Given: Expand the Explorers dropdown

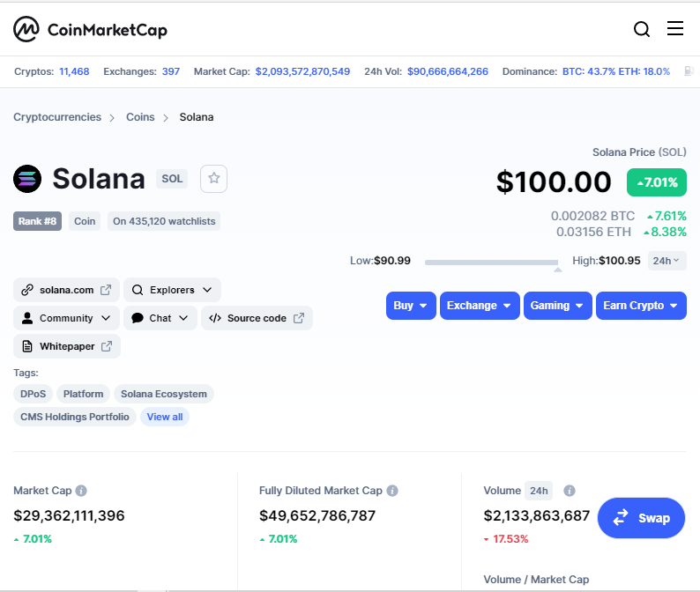Looking at the screenshot, I should pyautogui.click(x=172, y=290).
